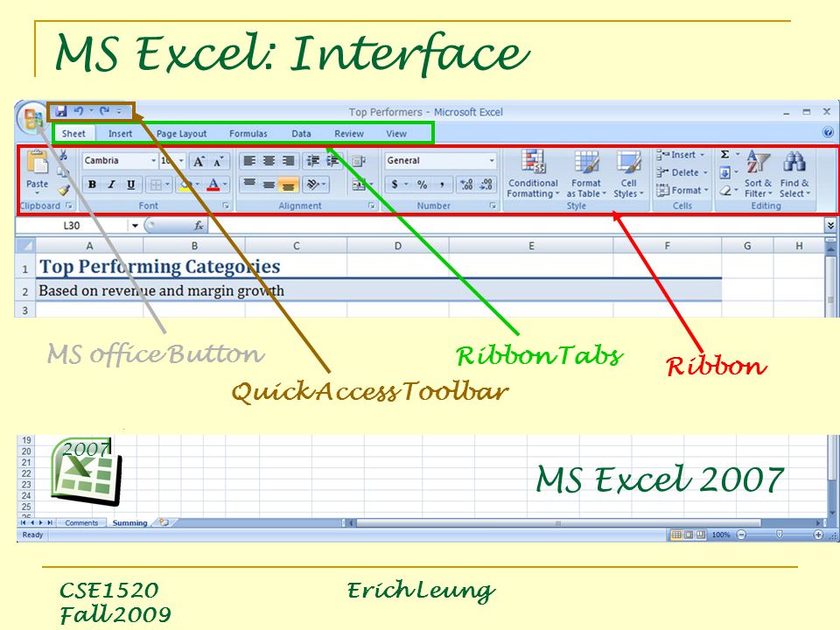
Task: Click Insert in the Cells group
Action: point(681,155)
